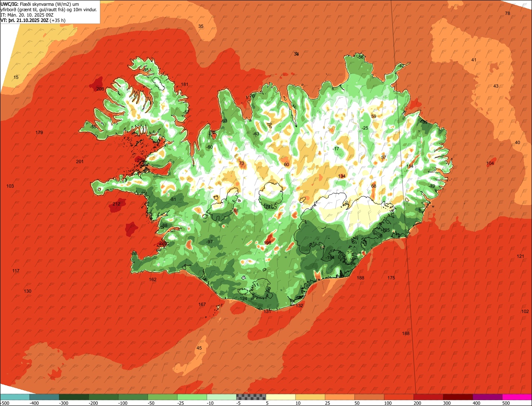Click the legend label '-500'
Screen dimensions: 532x406
(x=5, y=403)
